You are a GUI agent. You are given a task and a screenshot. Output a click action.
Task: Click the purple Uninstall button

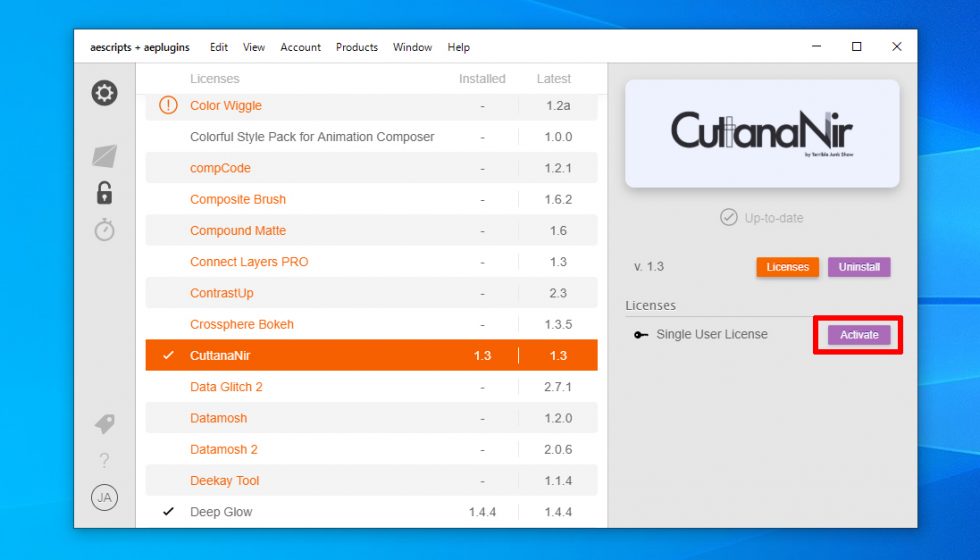tap(859, 267)
